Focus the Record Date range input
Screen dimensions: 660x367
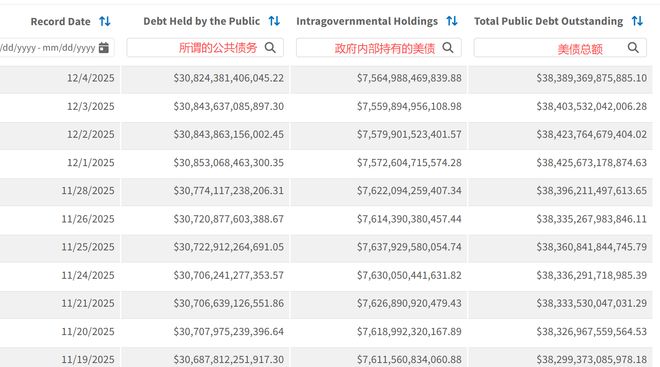56,48
